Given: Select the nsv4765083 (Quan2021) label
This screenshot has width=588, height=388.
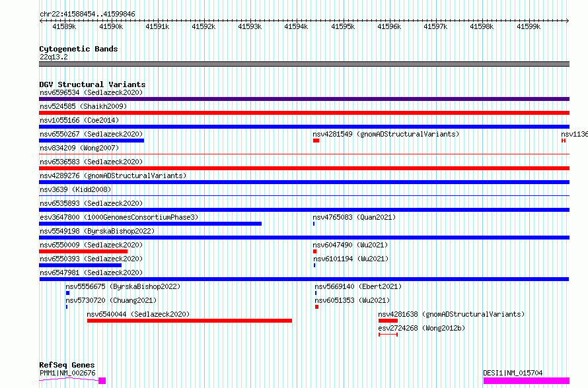Looking at the screenshot, I should (354, 217).
